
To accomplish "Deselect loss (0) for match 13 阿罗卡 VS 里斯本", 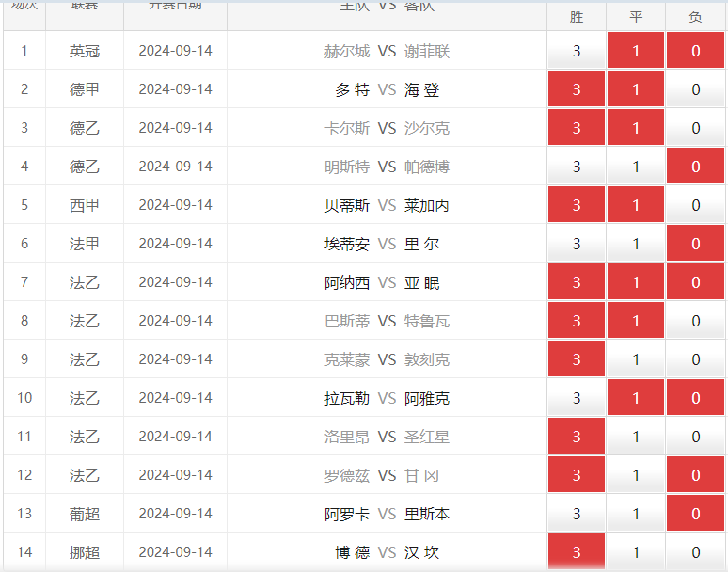I will (x=695, y=513).
